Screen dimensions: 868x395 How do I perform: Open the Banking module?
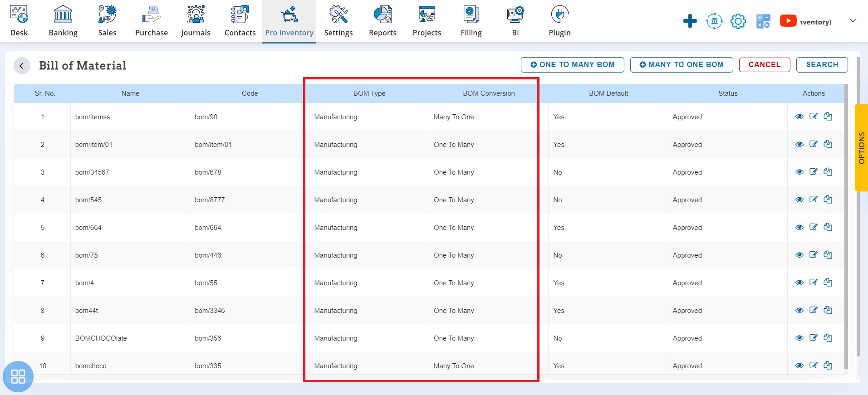[x=63, y=21]
